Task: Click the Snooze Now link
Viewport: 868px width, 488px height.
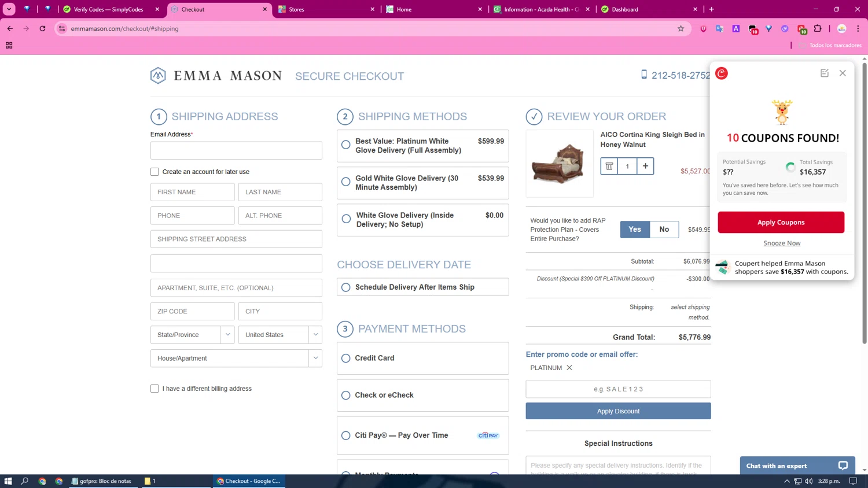Action: pos(782,243)
